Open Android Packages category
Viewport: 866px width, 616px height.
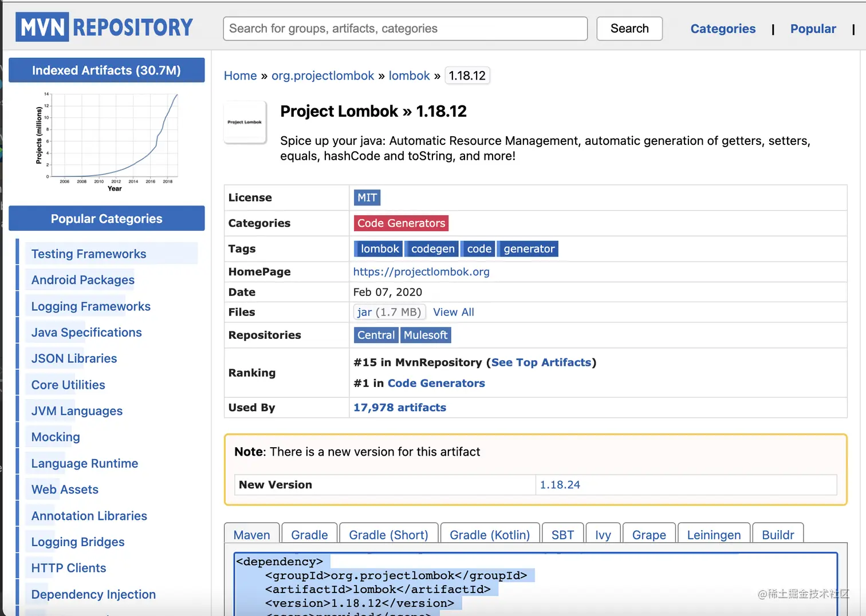[83, 280]
